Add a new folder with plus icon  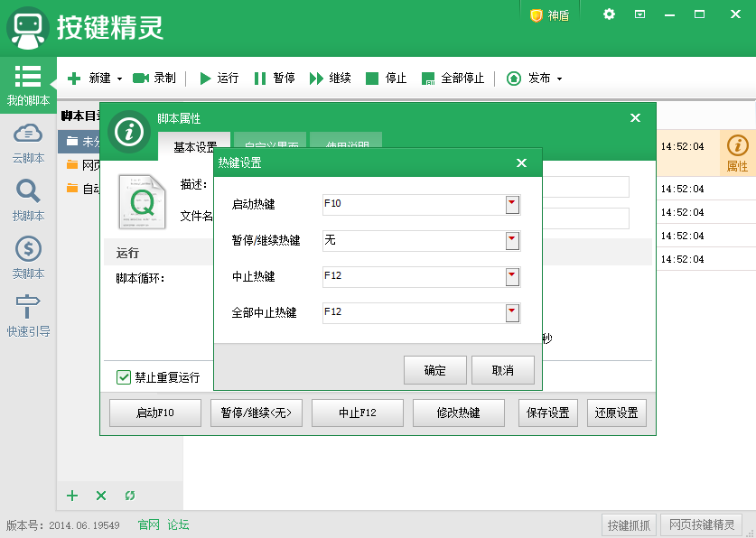tap(72, 496)
